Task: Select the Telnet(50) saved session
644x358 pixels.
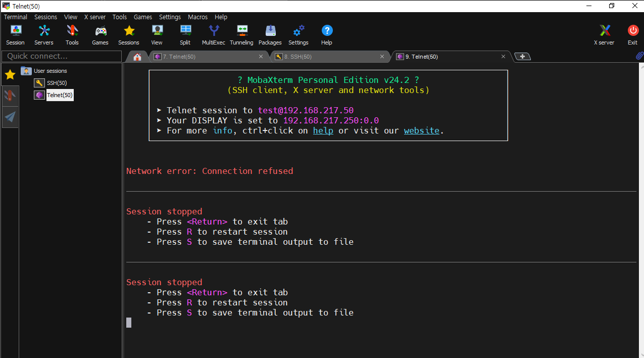Action: [54, 95]
